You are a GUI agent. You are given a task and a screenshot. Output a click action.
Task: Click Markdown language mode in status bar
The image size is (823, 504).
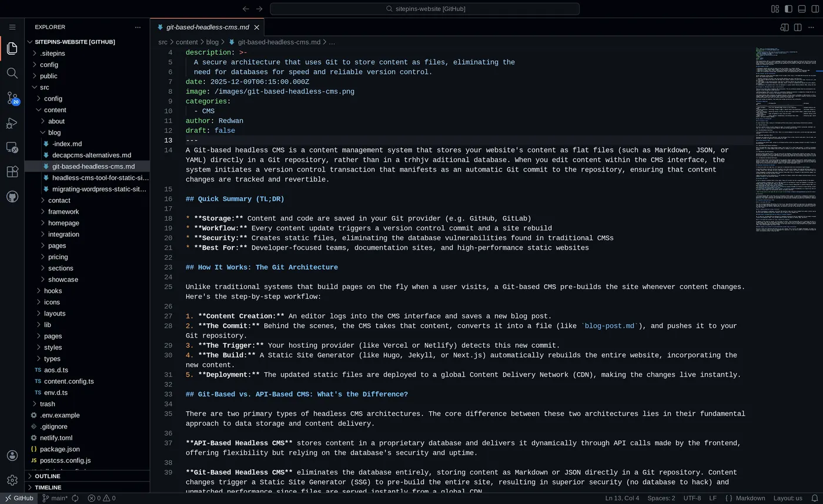[750, 498]
